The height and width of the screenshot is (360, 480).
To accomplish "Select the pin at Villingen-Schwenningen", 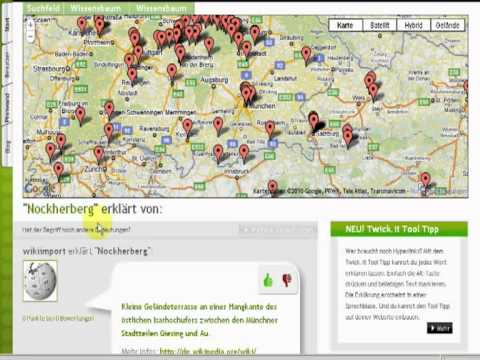I will [109, 111].
